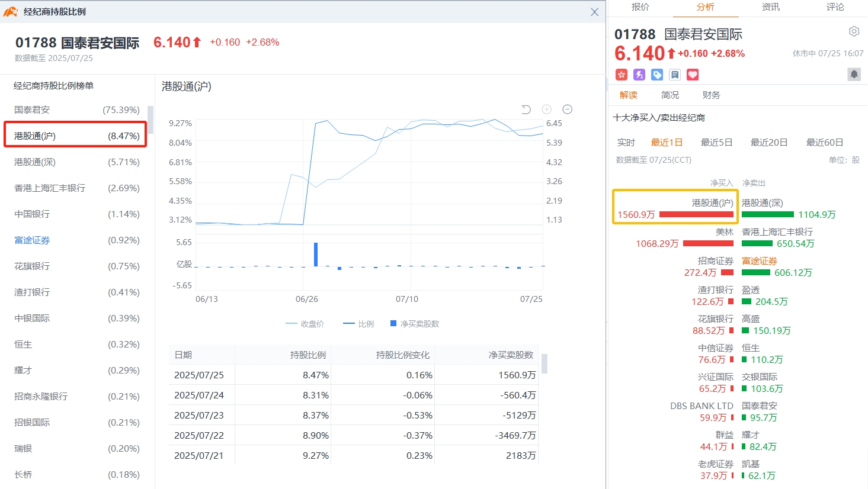Select the 财务 sub-tab
Screen dimensions: 868x489
coord(712,95)
